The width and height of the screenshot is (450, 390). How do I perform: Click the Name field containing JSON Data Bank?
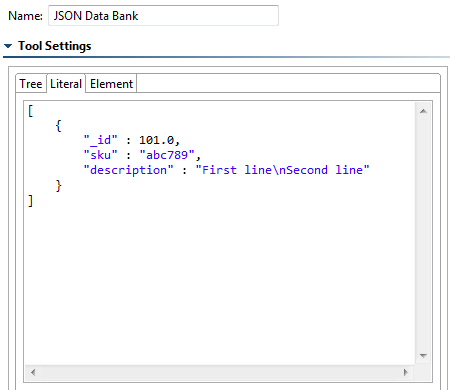pos(163,16)
